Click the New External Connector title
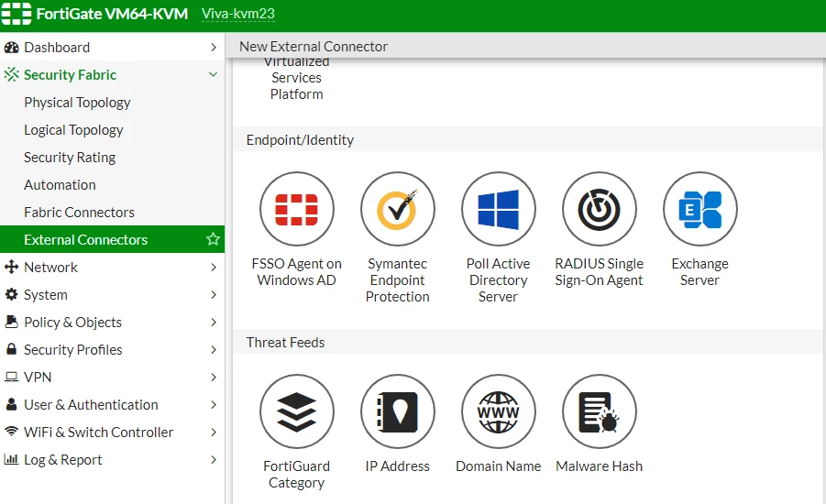Image resolution: width=826 pixels, height=504 pixels. point(314,47)
